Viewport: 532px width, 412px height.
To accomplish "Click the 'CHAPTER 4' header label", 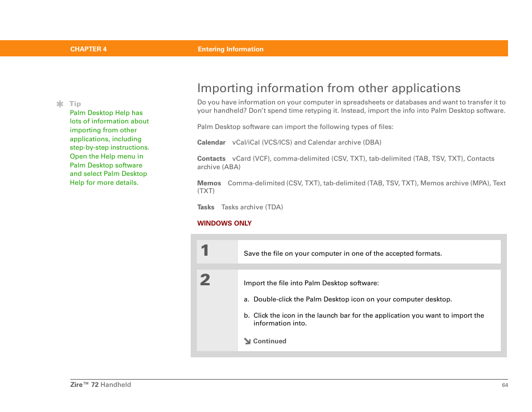I will (x=89, y=49).
